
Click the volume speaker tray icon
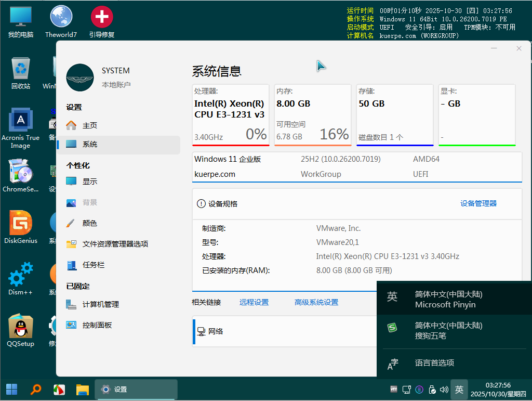(x=444, y=389)
